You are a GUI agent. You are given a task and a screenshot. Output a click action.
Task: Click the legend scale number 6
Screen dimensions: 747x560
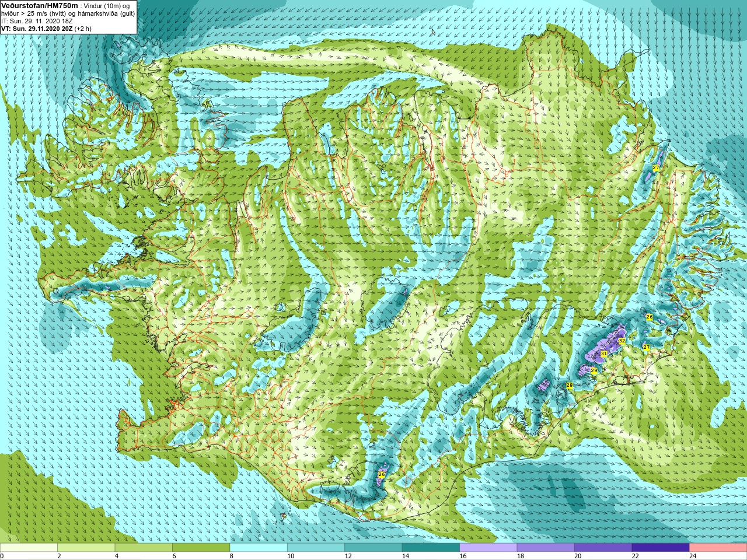pos(174,556)
